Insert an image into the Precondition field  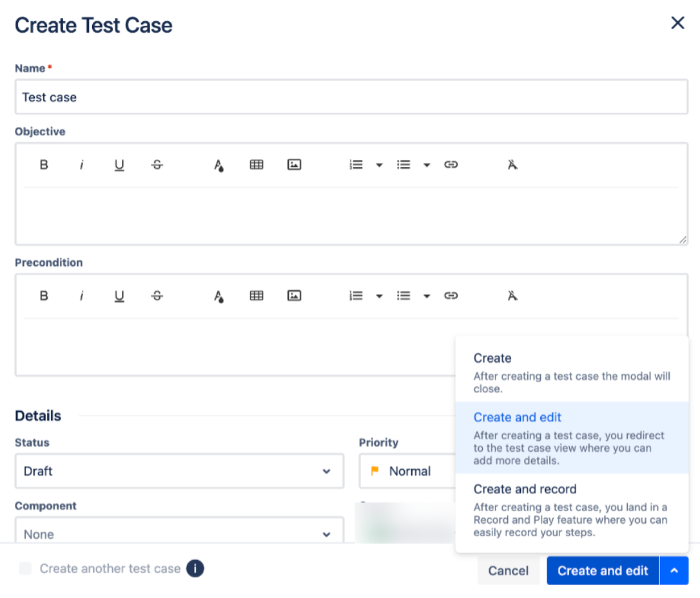coord(294,296)
